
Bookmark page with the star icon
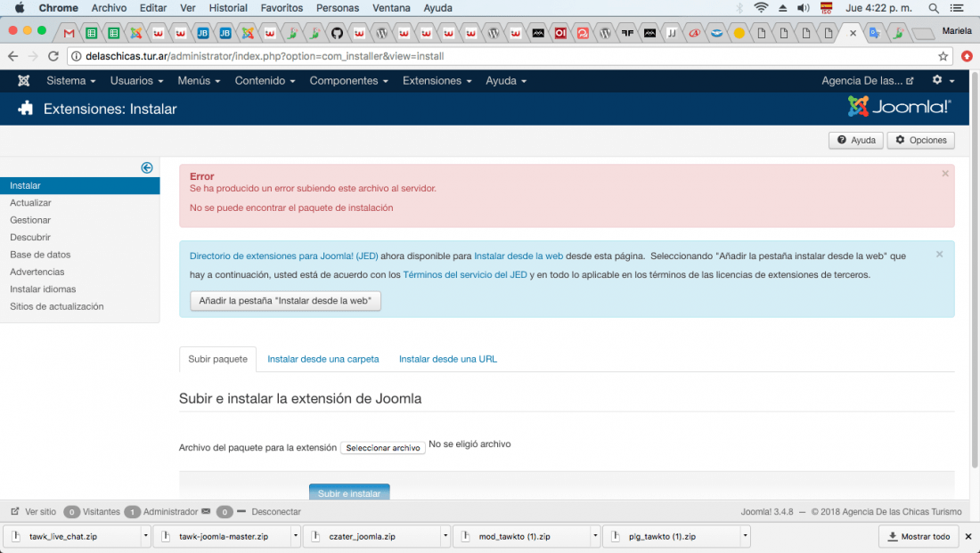click(943, 56)
